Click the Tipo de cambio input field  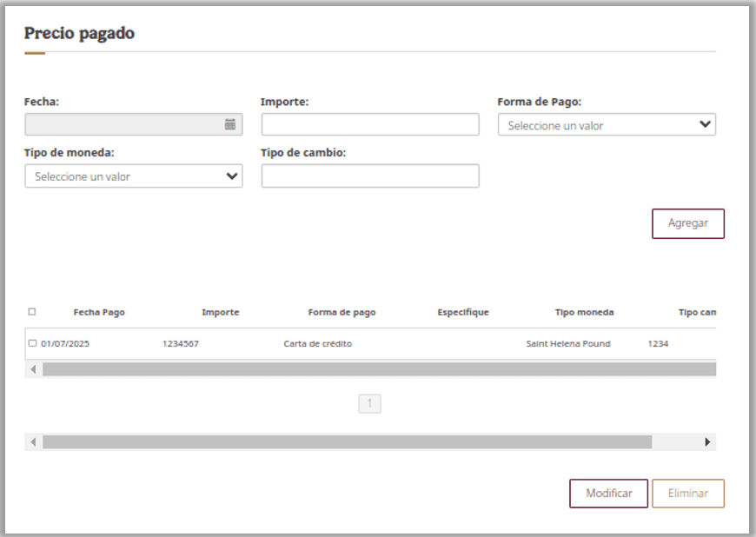click(x=370, y=176)
